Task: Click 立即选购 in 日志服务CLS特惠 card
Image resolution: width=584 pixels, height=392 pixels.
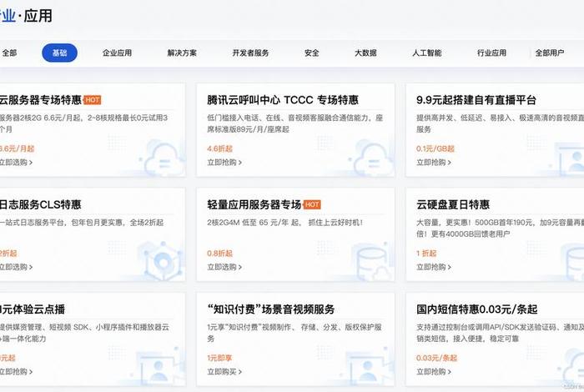Action: tap(16, 267)
